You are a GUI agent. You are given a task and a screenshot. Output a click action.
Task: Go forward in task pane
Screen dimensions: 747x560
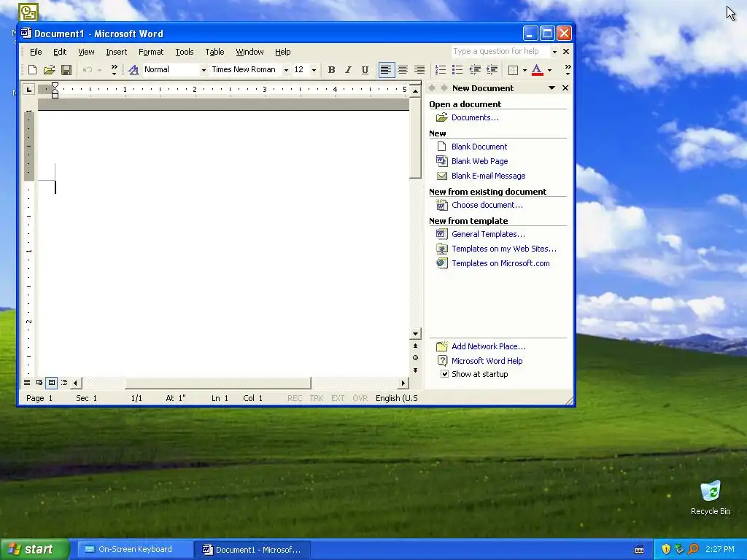[444, 88]
